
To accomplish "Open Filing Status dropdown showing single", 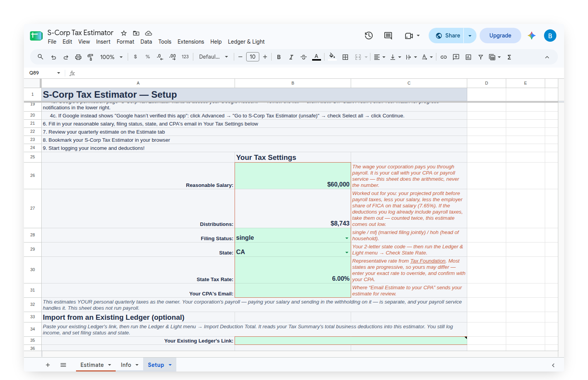I will [347, 238].
